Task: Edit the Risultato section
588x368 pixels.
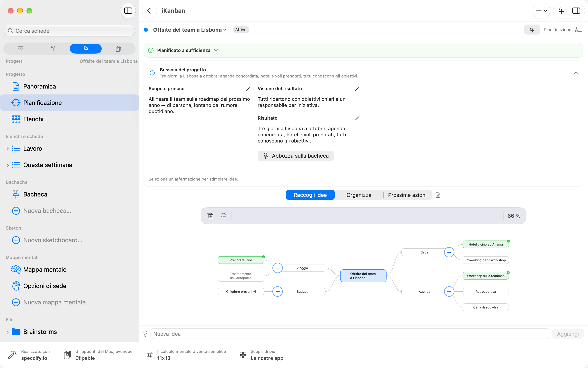Action: tap(357, 118)
